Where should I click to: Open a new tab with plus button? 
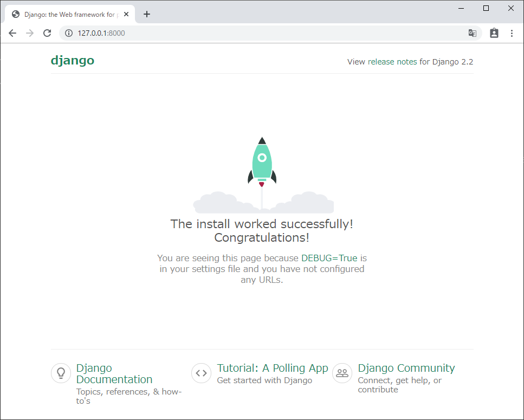coord(147,14)
